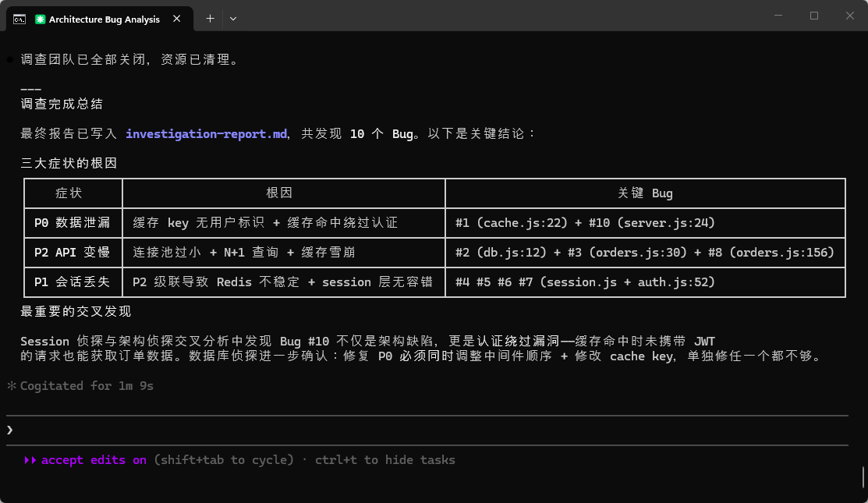Click the Cogitated spinner asterisk icon
868x503 pixels.
click(x=11, y=386)
